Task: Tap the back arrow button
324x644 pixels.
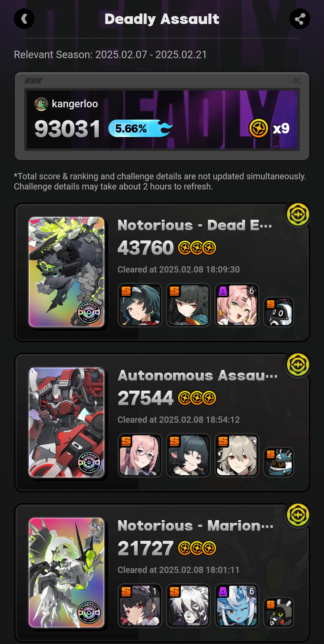Action: coord(24,19)
